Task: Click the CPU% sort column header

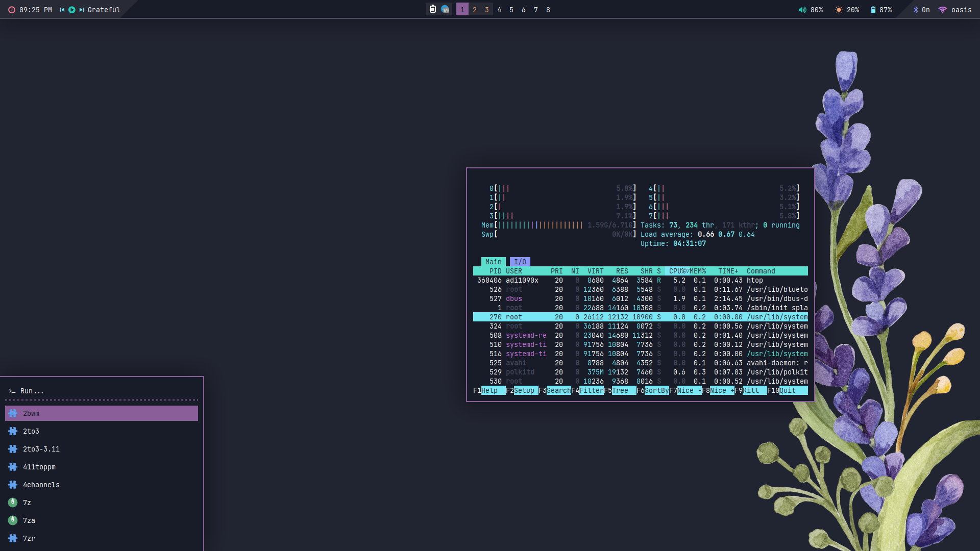Action: [x=677, y=271]
